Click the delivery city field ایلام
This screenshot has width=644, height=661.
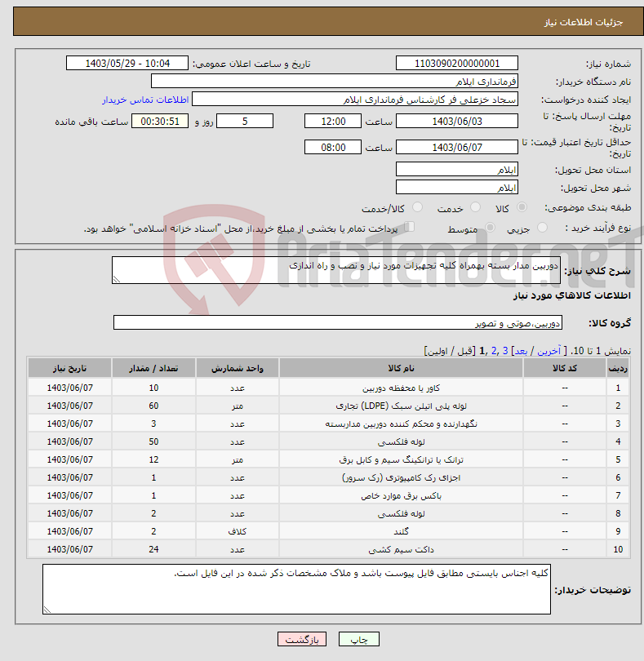(457, 187)
